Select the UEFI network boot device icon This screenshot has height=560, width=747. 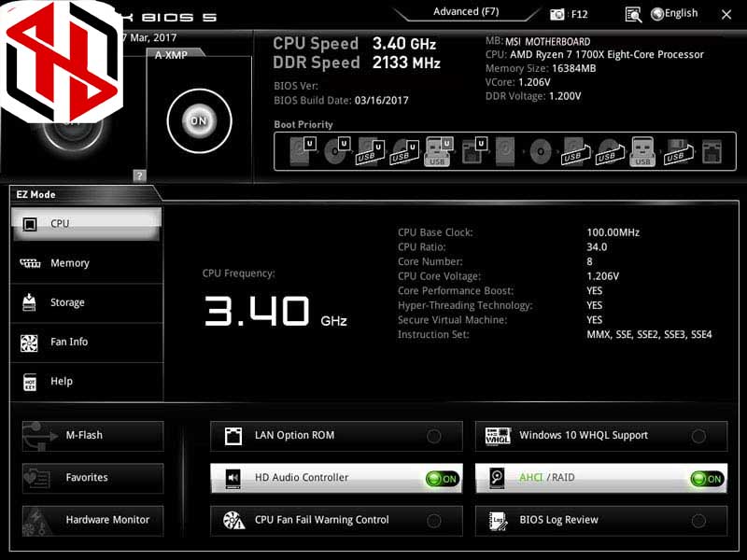[x=474, y=151]
